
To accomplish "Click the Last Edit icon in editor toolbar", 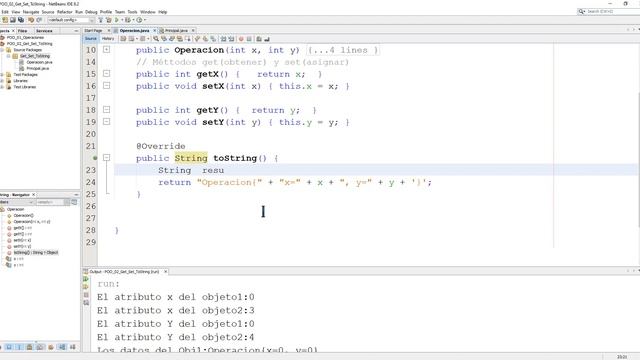I will click(x=123, y=39).
